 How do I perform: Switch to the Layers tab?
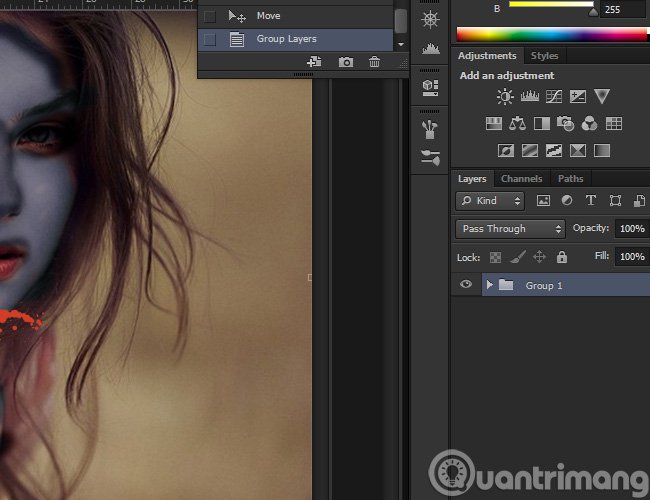(472, 179)
